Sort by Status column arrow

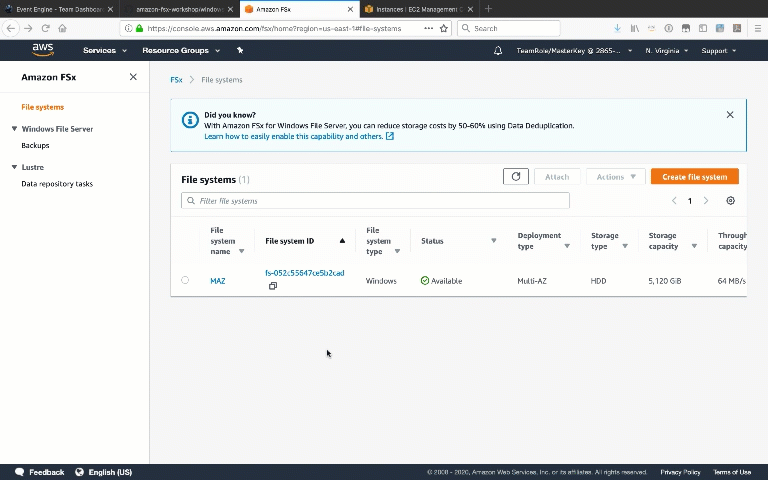click(x=494, y=240)
